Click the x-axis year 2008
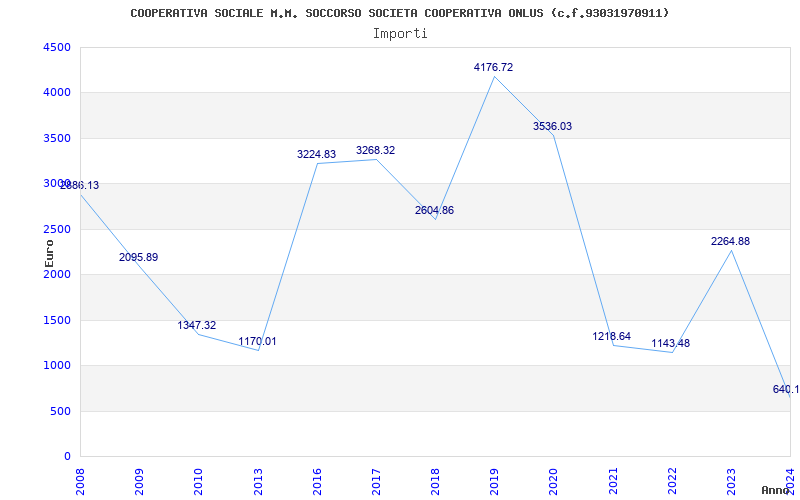Image resolution: width=800 pixels, height=500 pixels. tap(80, 481)
